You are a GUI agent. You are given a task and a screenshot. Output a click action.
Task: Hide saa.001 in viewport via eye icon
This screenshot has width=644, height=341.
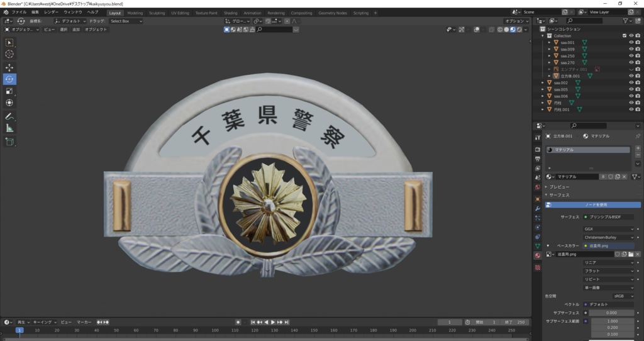coord(631,42)
